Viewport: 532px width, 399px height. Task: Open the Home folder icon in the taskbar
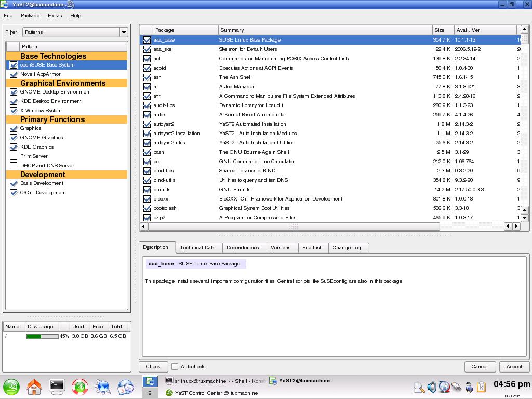point(34,387)
